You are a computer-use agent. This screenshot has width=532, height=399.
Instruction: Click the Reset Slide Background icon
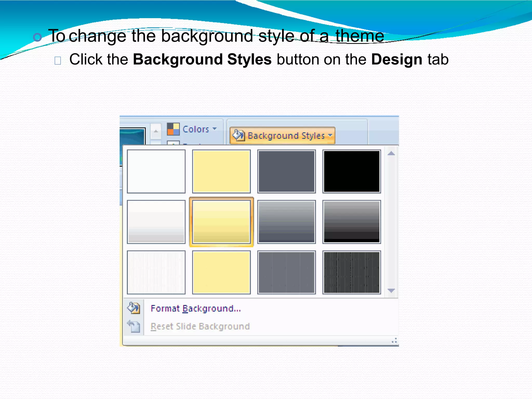pos(134,326)
